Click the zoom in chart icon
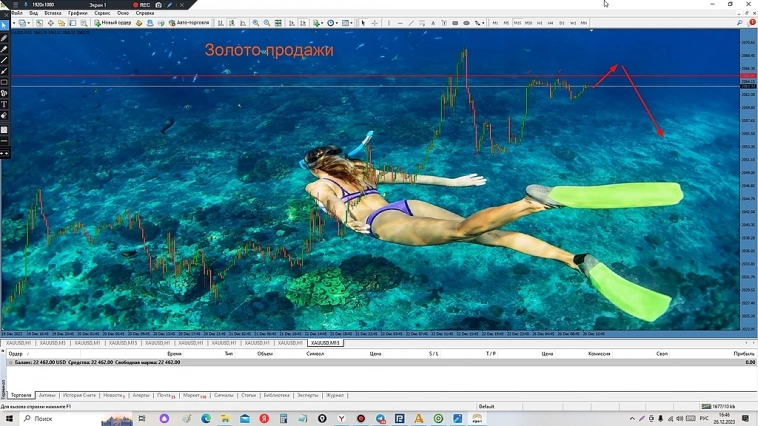The width and height of the screenshot is (758, 426). click(256, 23)
